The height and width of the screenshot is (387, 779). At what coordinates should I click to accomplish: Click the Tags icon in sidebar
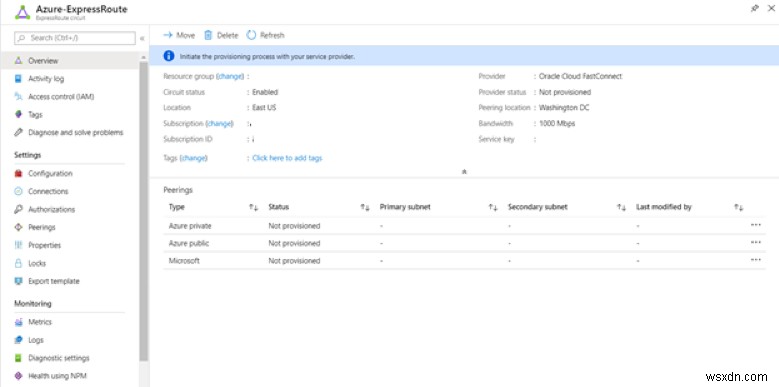click(x=19, y=114)
